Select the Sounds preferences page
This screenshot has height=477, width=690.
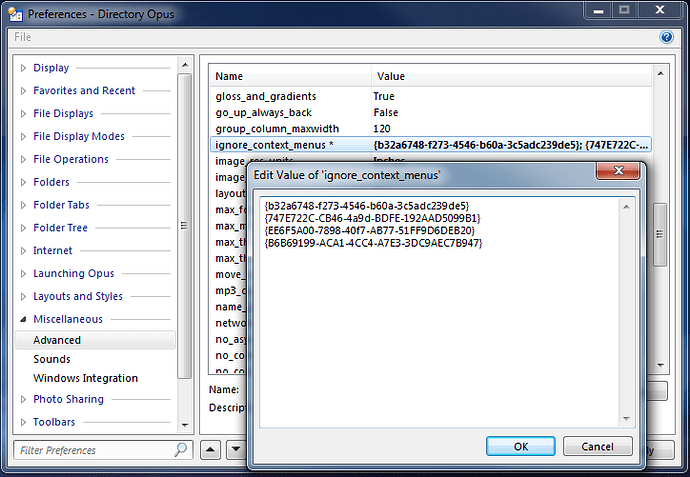(x=52, y=359)
